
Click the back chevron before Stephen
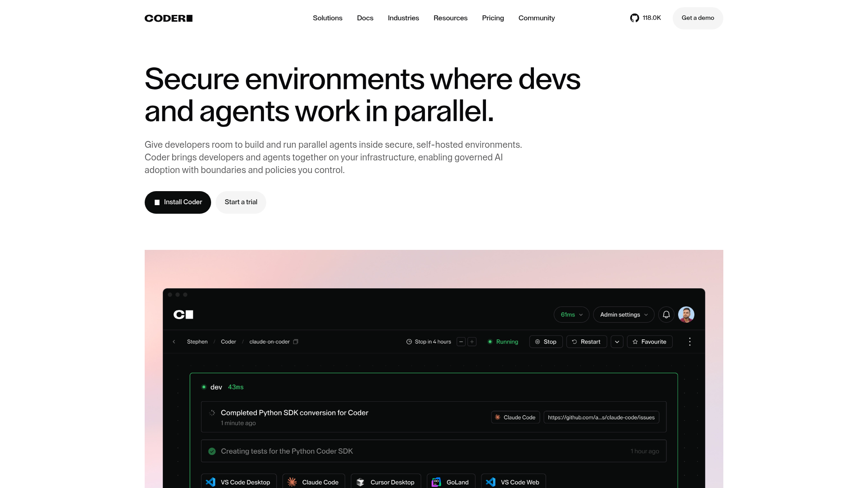tap(174, 342)
